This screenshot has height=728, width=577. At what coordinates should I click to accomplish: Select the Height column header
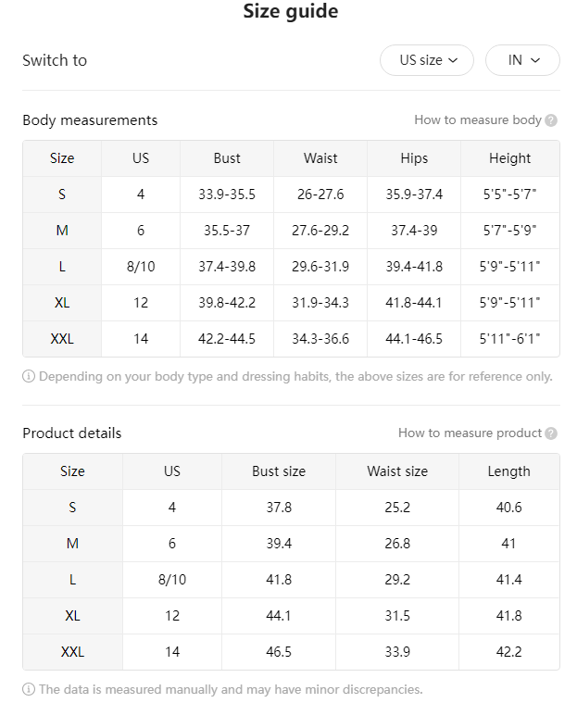pyautogui.click(x=509, y=158)
